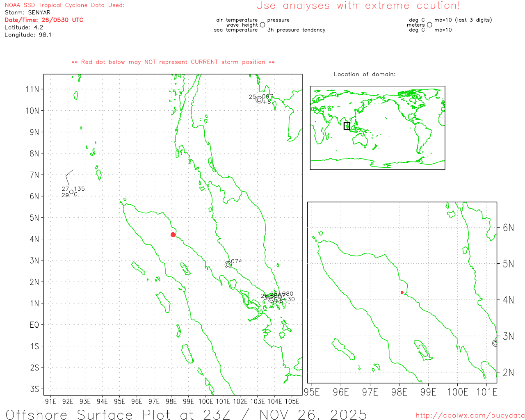
Task: Open the coolwx.com/buoydata link
Action: pos(470,415)
